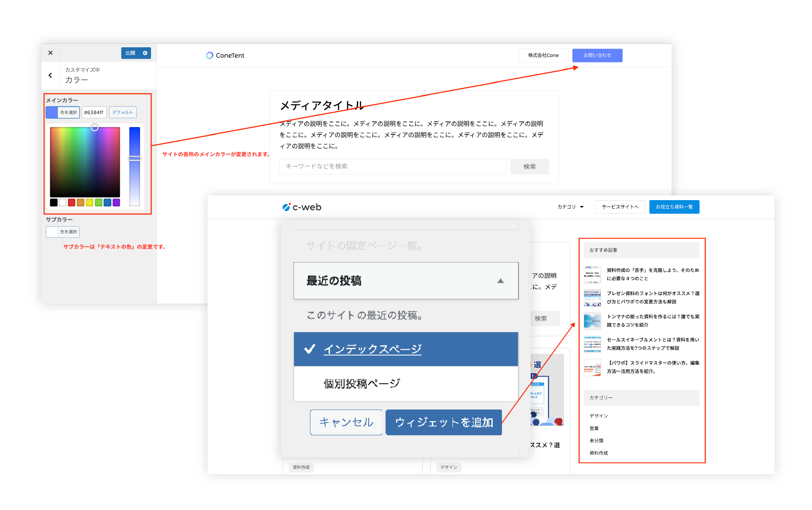Pick the green palette swatch
The width and height of the screenshot is (812, 510).
point(98,203)
